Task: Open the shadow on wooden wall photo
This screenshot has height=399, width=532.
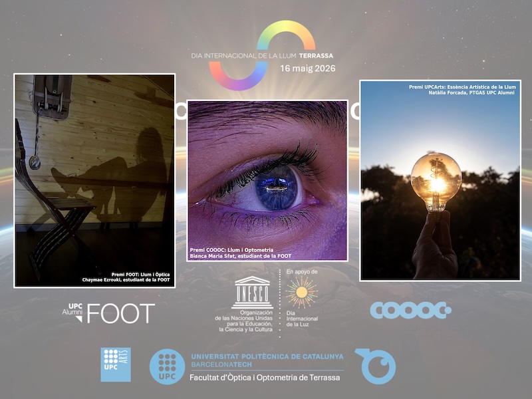Action: (x=94, y=180)
